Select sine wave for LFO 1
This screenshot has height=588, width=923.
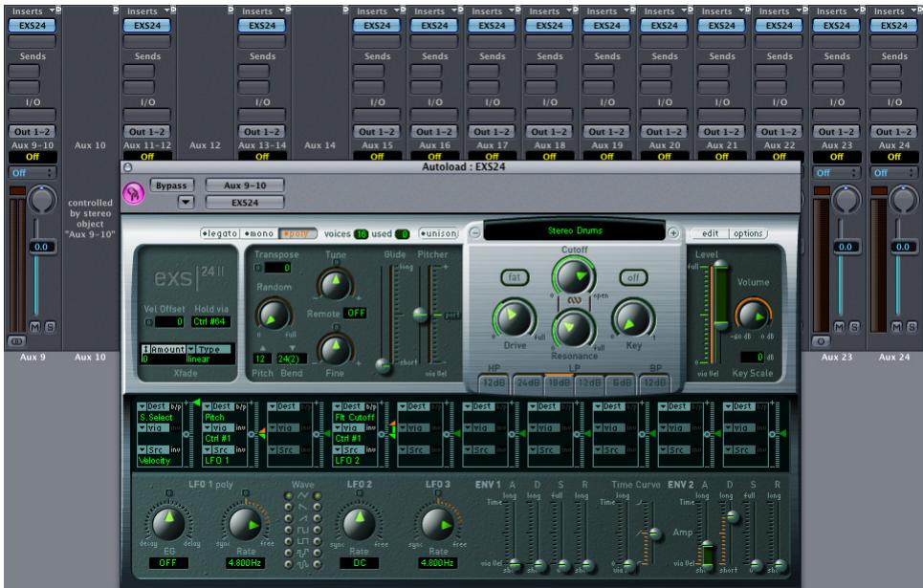[x=288, y=495]
